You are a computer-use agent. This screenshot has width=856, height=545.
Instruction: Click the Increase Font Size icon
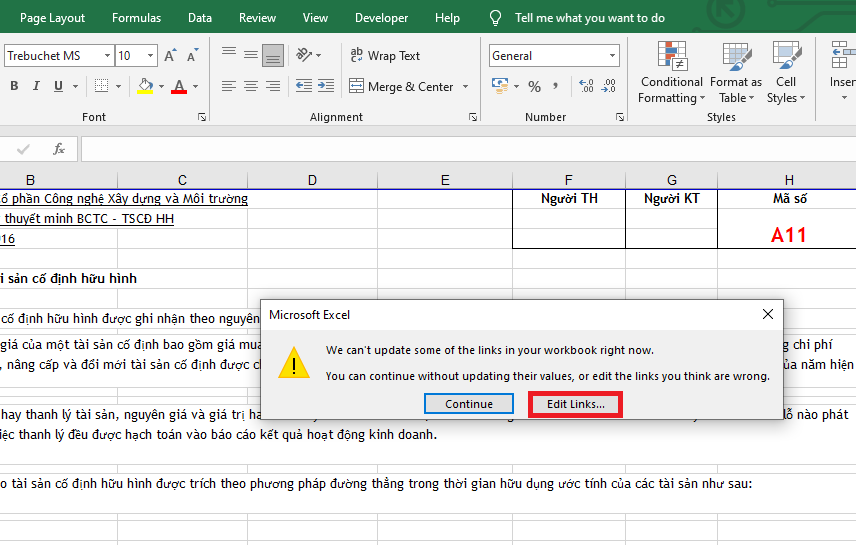click(x=170, y=56)
